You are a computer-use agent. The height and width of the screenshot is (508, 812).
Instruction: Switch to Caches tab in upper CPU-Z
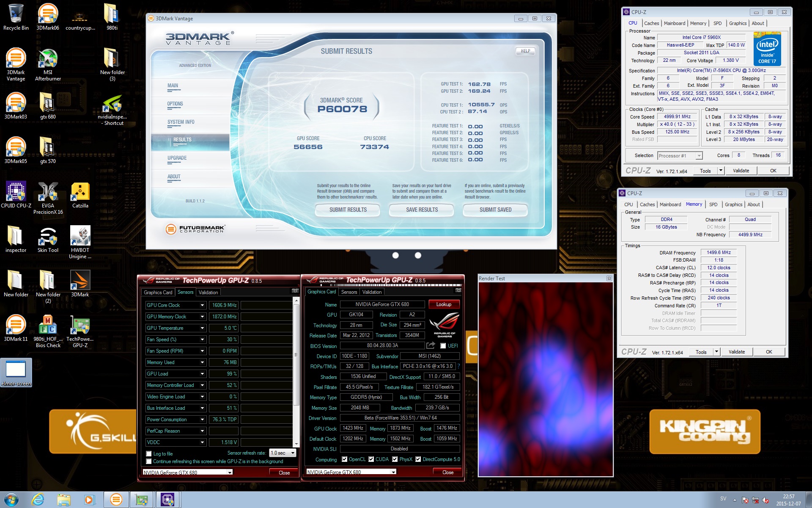tap(651, 23)
